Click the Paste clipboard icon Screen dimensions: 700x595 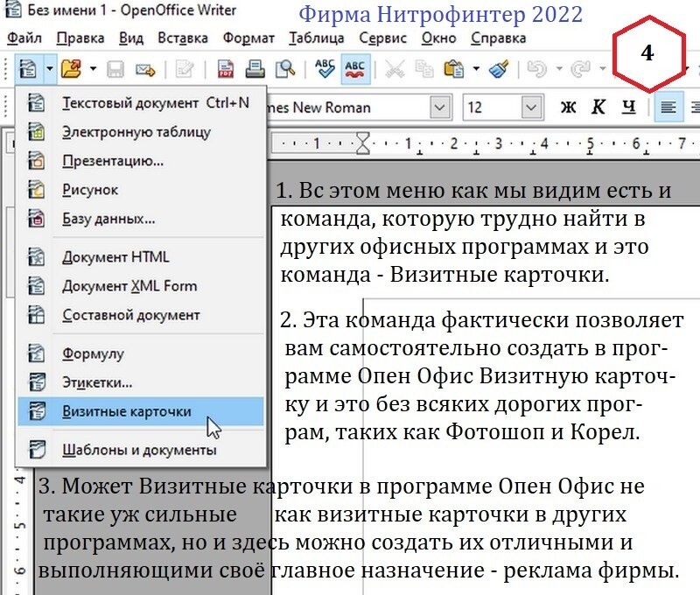(453, 69)
